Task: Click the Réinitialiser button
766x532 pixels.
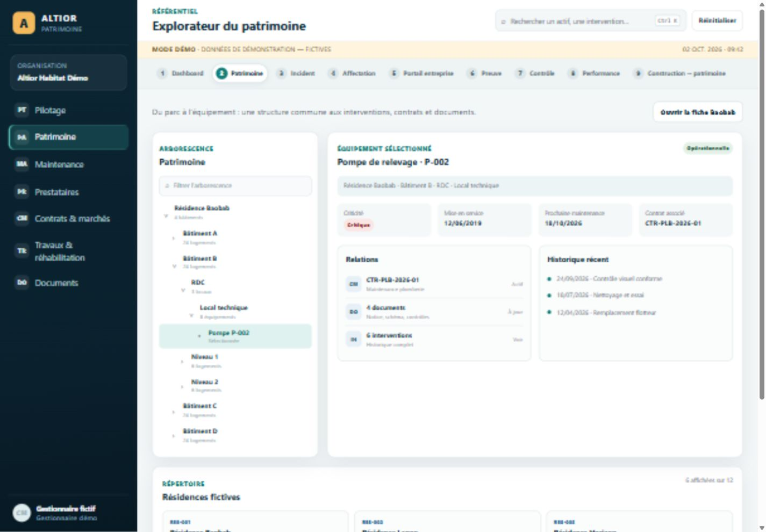Action: pos(717,20)
